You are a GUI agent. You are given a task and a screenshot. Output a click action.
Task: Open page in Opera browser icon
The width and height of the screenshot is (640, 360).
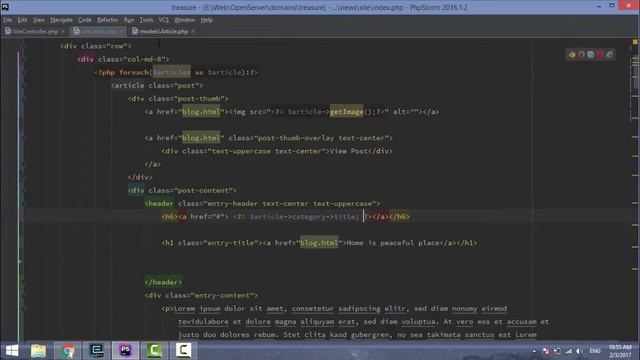[x=600, y=54]
